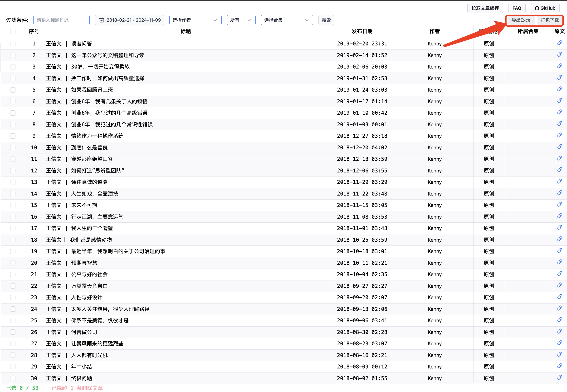Click title 王信文 | 公平与好的社会
The image size is (567, 392).
coord(77,274)
